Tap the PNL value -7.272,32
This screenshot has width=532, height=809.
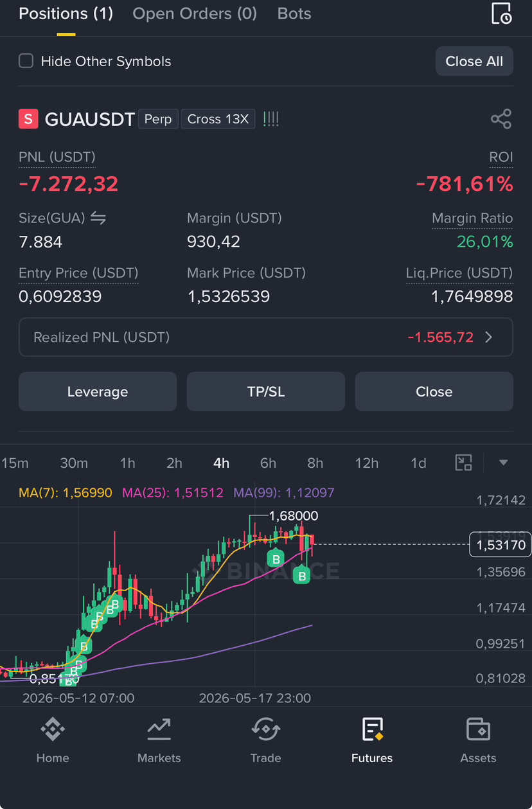(69, 184)
